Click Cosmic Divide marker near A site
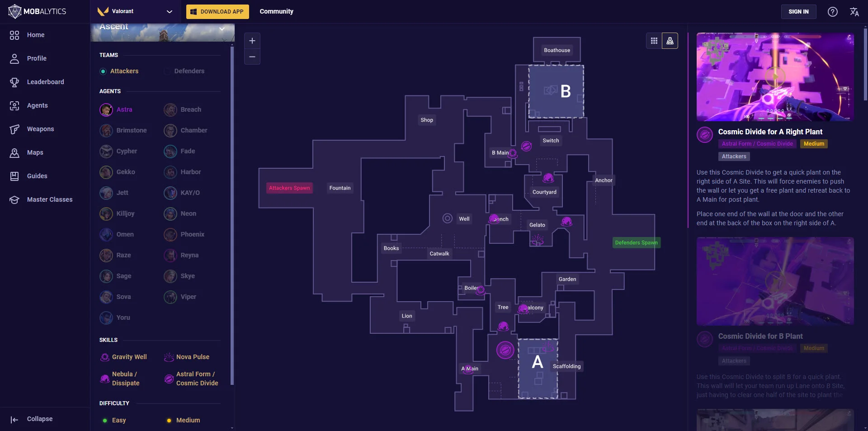The height and width of the screenshot is (431, 868). (505, 350)
